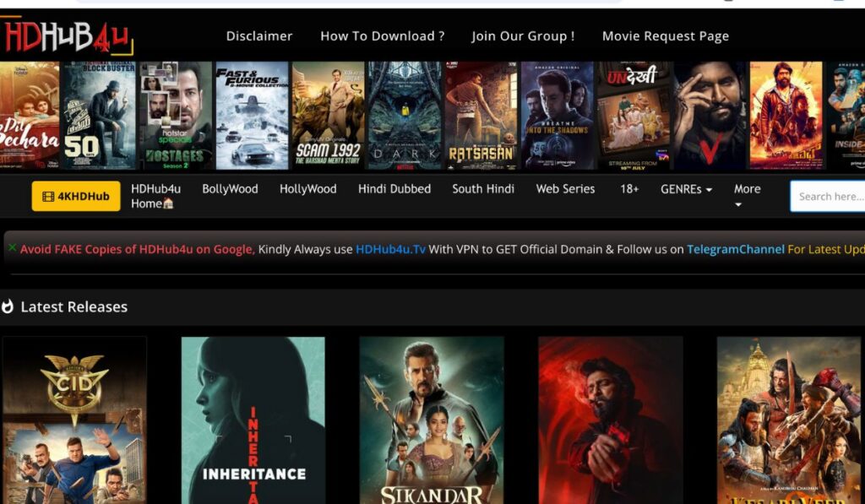Click the flame icon beside Latest Releases
This screenshot has height=504, width=865.
[8, 306]
